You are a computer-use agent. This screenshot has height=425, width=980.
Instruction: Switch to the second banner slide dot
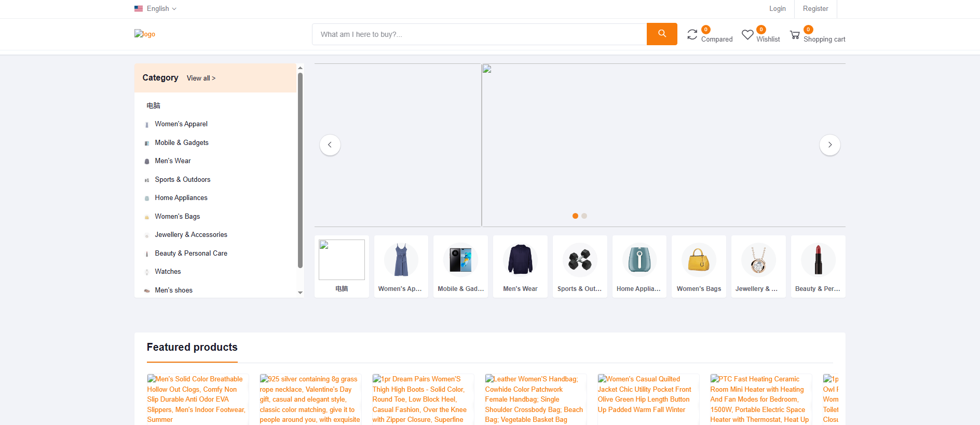pos(584,216)
